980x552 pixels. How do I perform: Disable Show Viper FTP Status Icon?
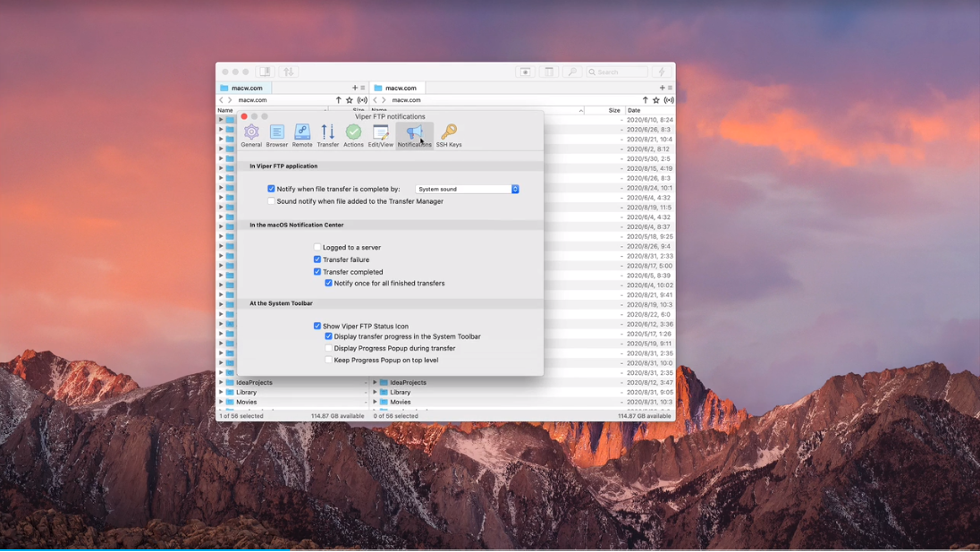[x=317, y=327]
